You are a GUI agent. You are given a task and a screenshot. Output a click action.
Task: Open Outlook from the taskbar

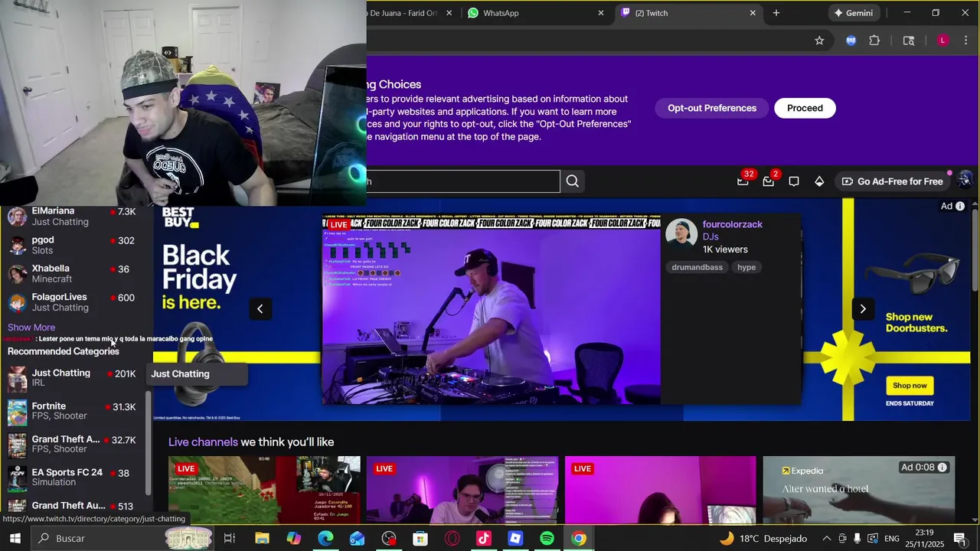357,538
